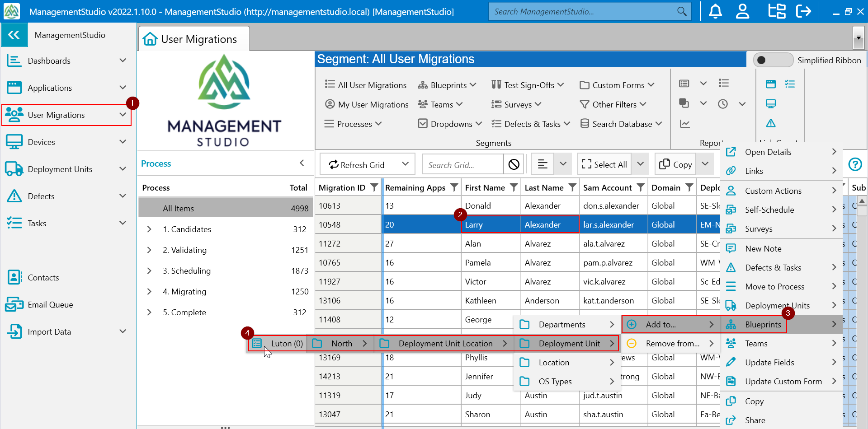Open the help question mark icon
868x429 pixels.
[x=855, y=164]
